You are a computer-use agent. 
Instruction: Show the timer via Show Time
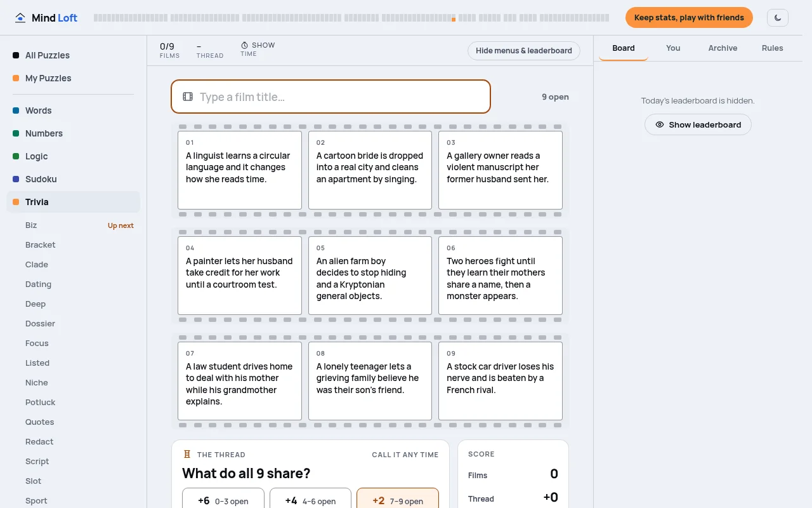[x=258, y=49]
